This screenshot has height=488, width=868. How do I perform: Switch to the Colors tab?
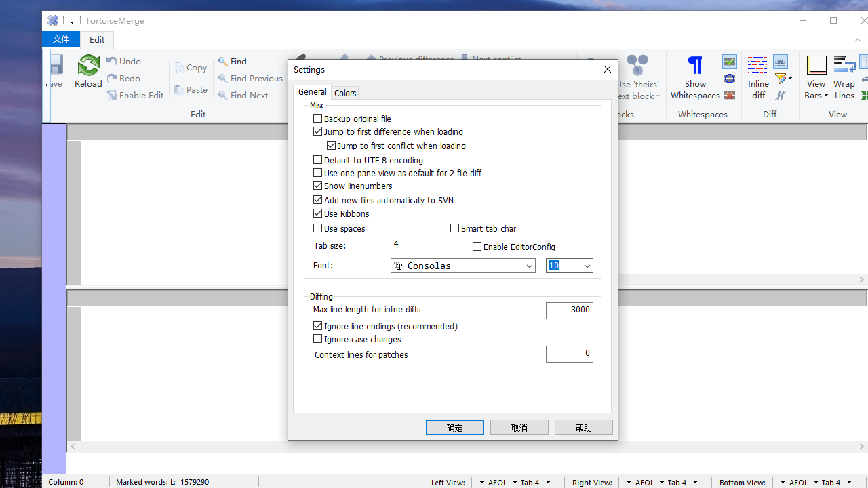tap(345, 93)
